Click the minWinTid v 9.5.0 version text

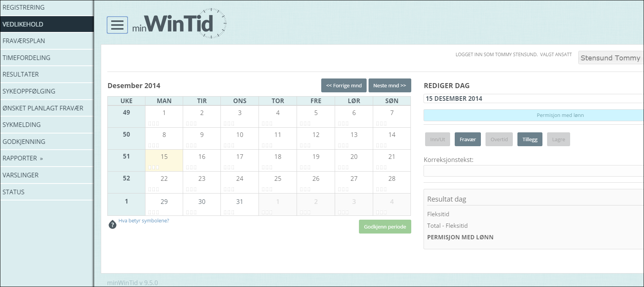(132, 283)
